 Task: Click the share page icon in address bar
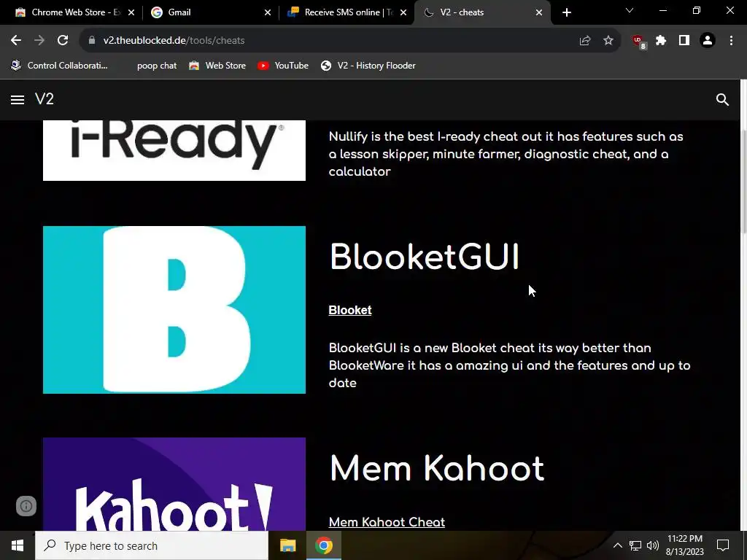[585, 41]
